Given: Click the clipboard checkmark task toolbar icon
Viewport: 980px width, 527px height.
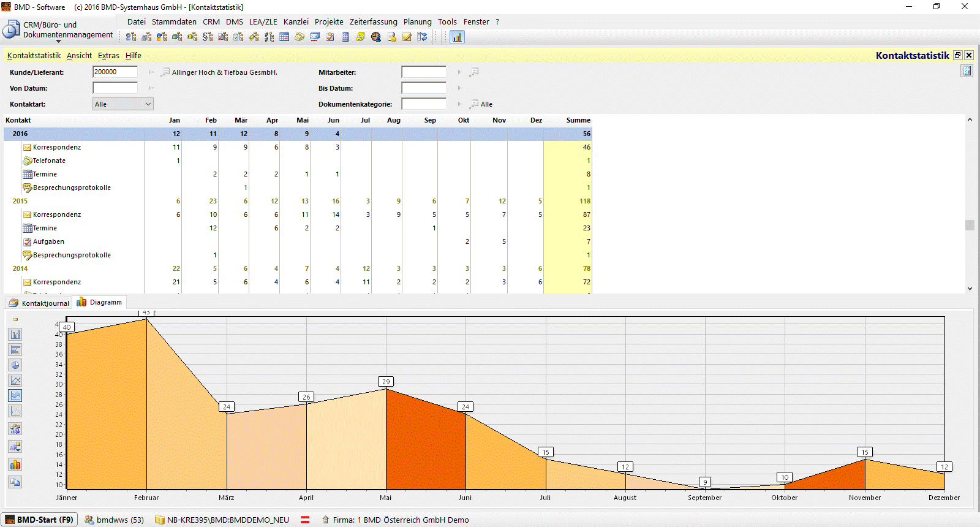Looking at the screenshot, I should pyautogui.click(x=330, y=37).
